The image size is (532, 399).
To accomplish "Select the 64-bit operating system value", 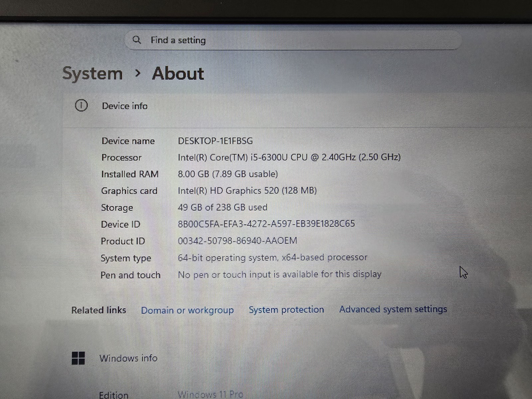I will tap(273, 257).
